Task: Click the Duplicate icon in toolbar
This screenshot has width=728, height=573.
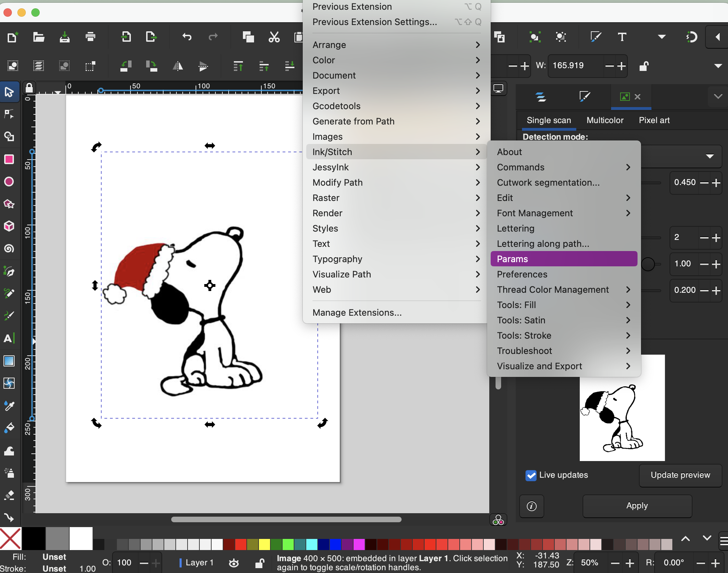Action: (248, 37)
